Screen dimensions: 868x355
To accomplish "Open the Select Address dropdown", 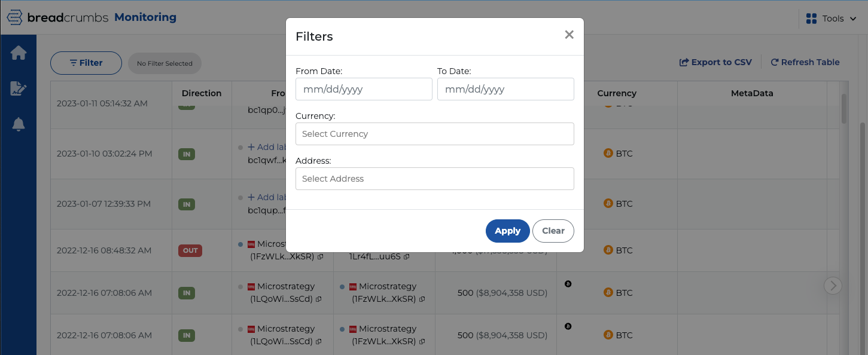I will 434,179.
